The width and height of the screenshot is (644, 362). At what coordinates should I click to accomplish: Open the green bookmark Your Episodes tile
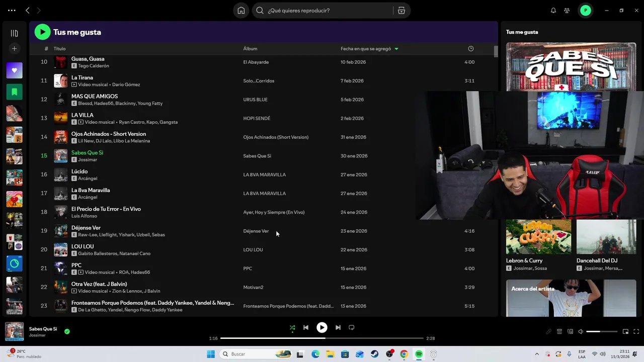14,92
